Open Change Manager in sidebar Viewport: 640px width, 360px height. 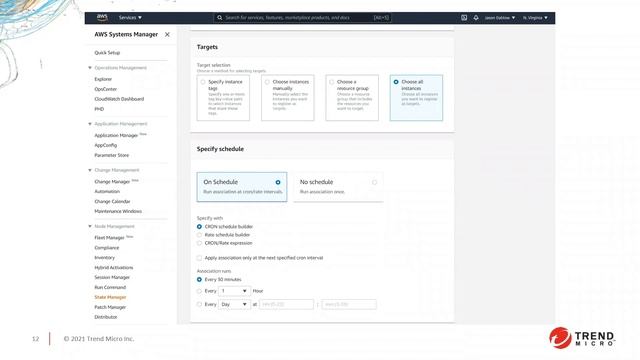point(112,182)
